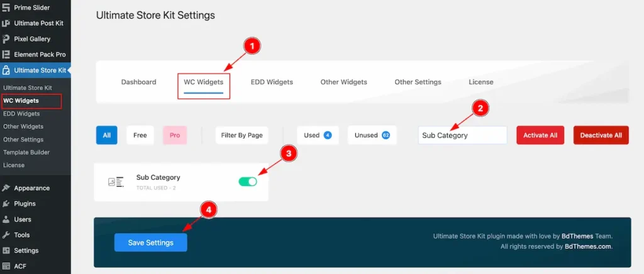
Task: Click the Appearance paintbrush icon
Action: click(6, 188)
